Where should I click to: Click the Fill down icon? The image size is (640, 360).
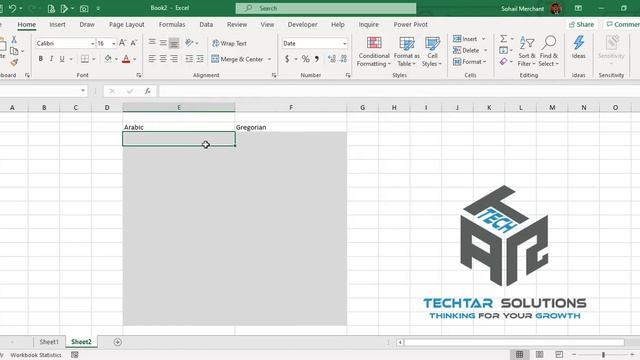(503, 50)
